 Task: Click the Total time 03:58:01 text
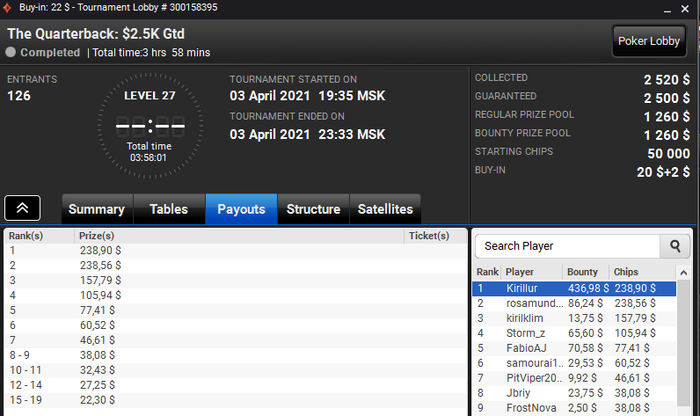(149, 152)
